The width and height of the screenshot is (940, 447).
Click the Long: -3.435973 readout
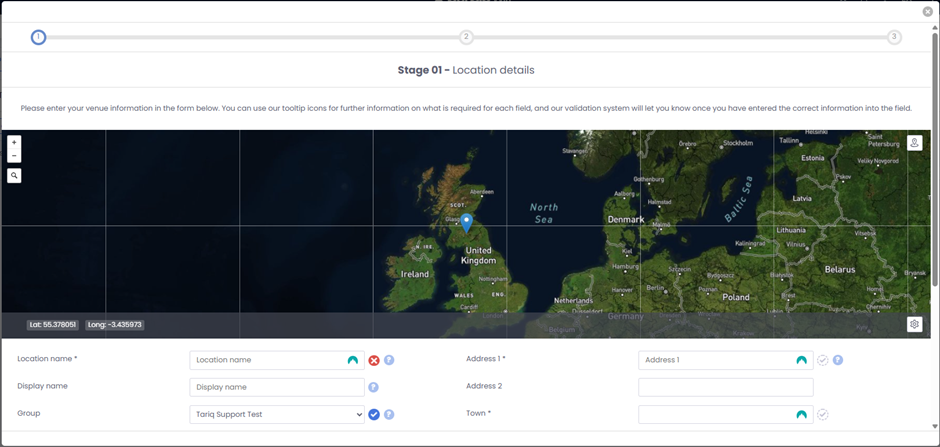(x=115, y=325)
